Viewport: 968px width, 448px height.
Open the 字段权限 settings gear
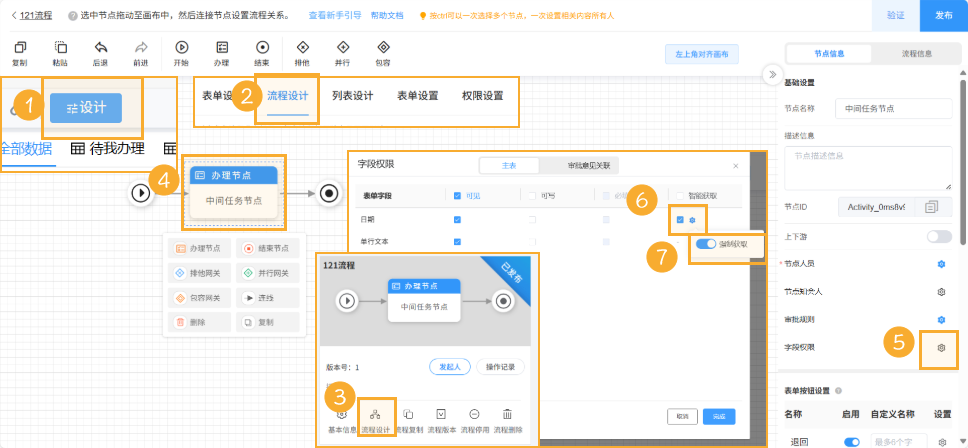941,347
